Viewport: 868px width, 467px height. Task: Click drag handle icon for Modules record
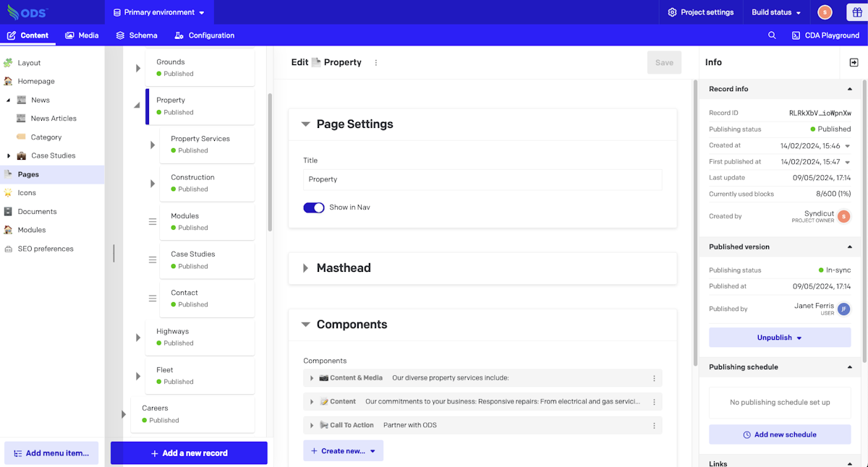[153, 221]
